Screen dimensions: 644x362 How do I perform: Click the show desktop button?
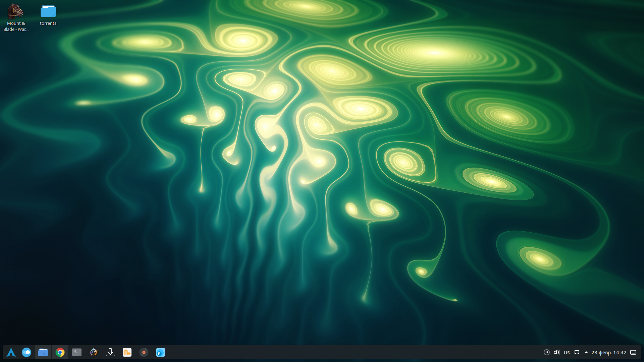[633, 352]
